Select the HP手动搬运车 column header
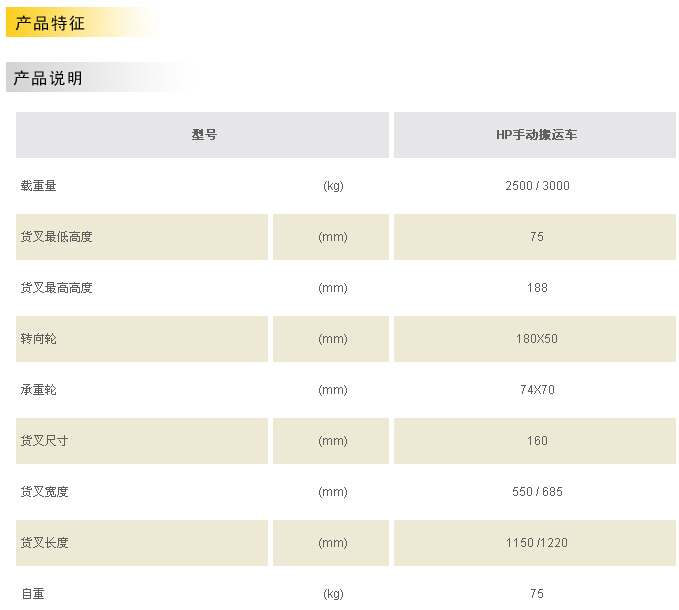This screenshot has height=610, width=679. tap(535, 135)
